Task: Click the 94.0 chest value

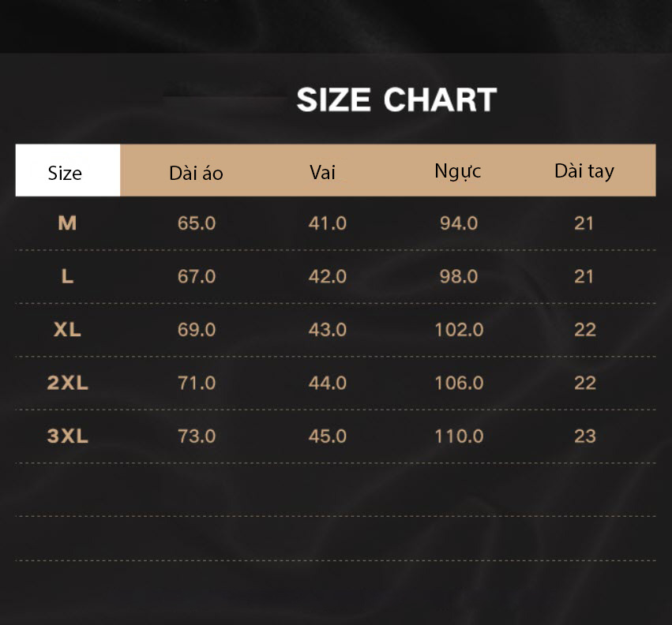Action: click(x=459, y=223)
